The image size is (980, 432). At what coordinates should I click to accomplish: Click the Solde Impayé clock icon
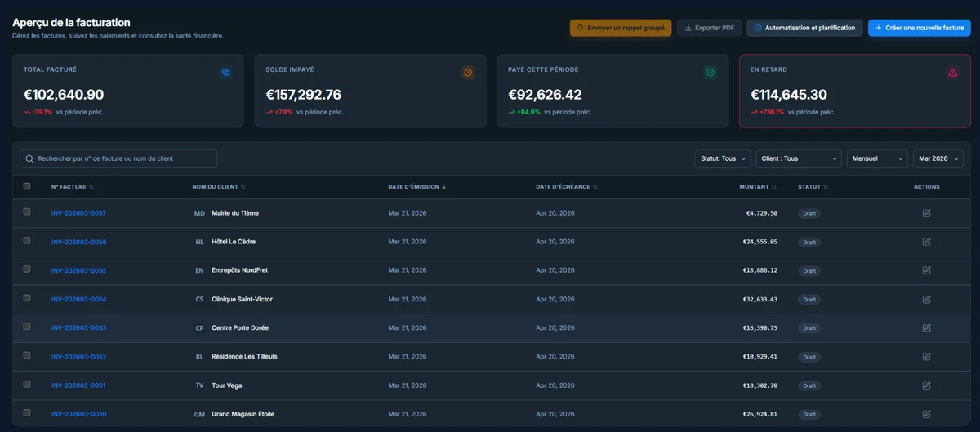click(468, 73)
